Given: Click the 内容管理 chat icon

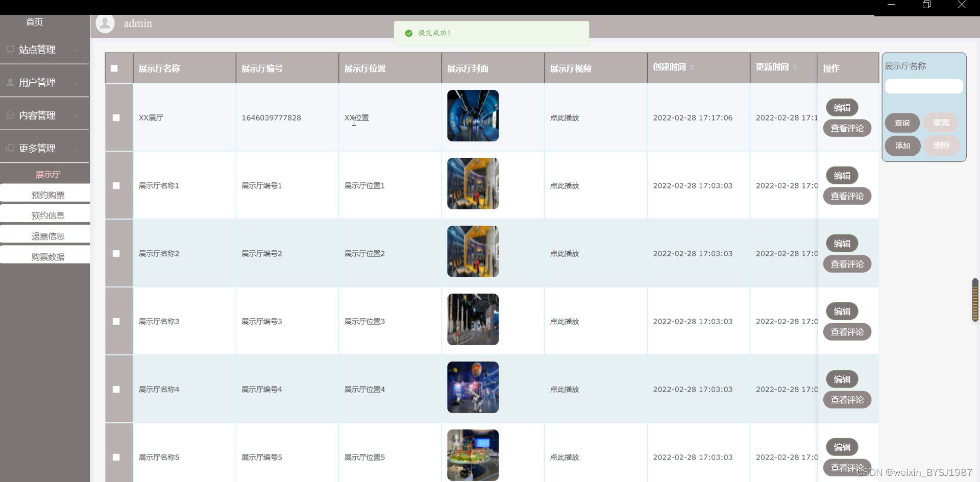Looking at the screenshot, I should click(10, 115).
